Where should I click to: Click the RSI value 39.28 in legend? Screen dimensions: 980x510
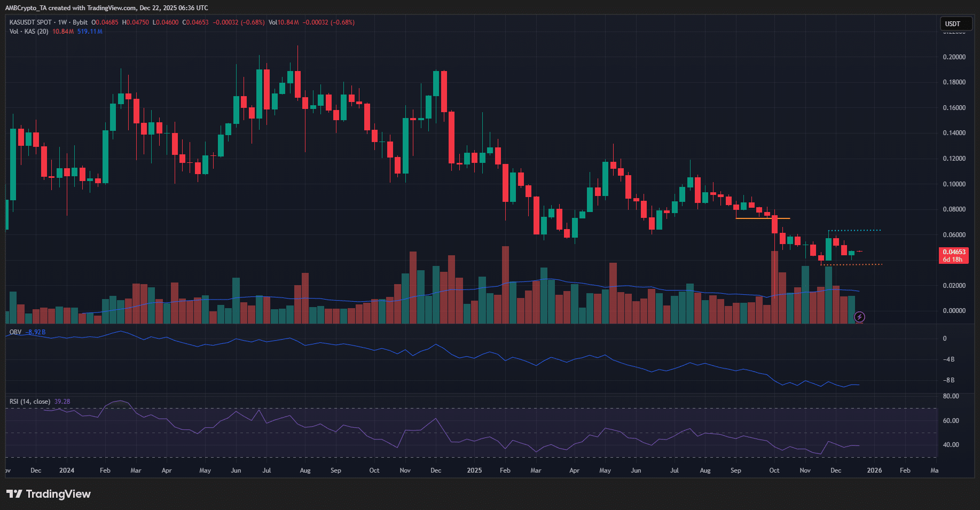[x=62, y=402]
